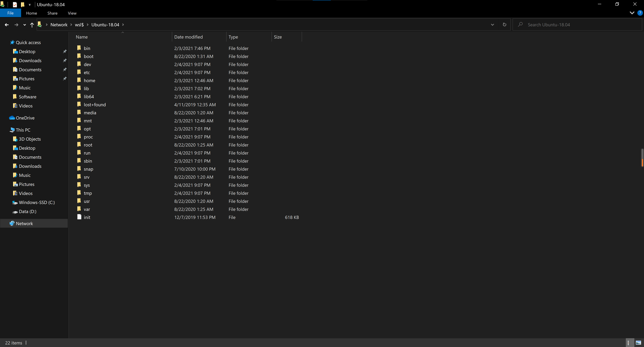Select the root folder icon
The height and width of the screenshot is (347, 644).
(79, 145)
